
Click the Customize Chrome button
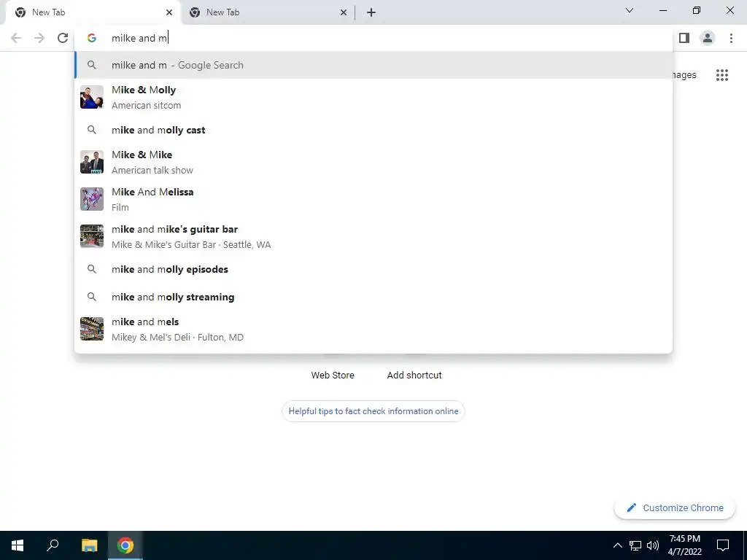point(675,507)
